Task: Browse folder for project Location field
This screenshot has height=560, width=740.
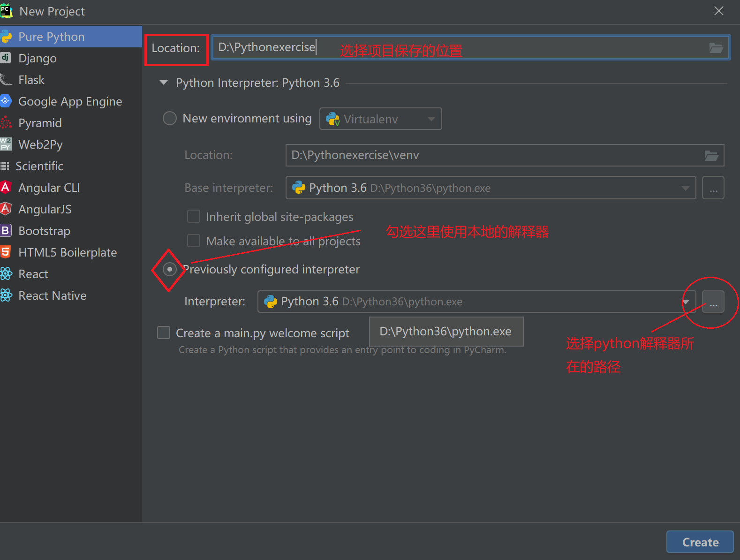Action: pyautogui.click(x=716, y=47)
